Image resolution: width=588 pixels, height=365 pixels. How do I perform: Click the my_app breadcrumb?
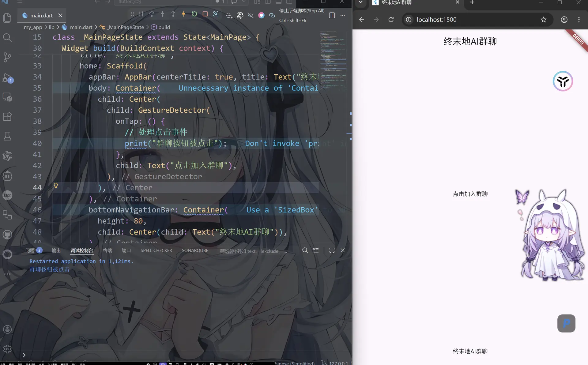point(33,27)
